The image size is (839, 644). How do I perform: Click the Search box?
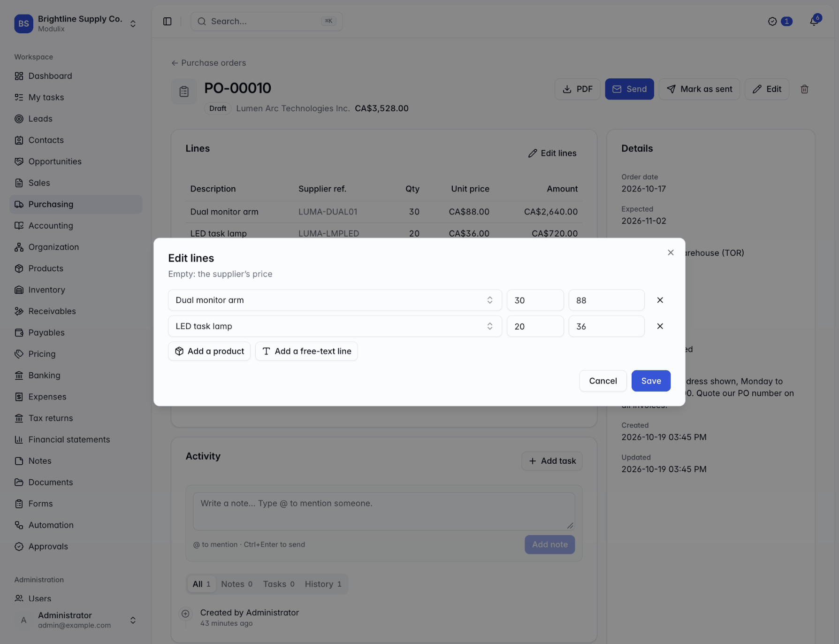click(267, 21)
